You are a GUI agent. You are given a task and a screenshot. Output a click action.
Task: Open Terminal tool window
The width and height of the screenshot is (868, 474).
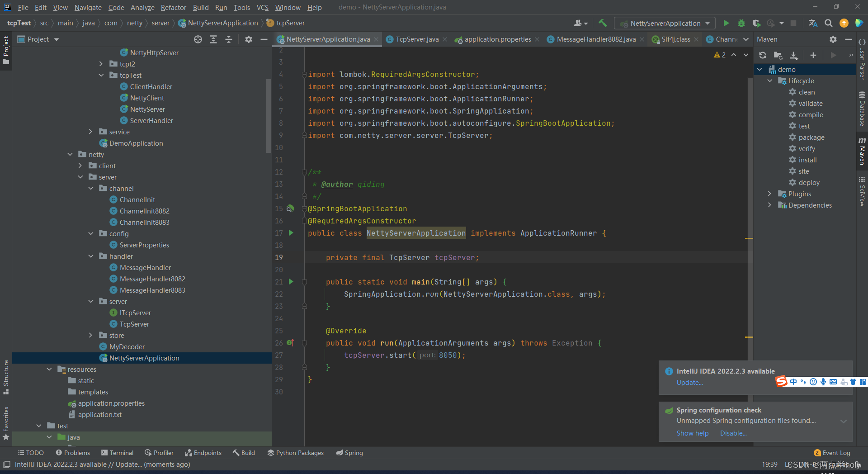(x=118, y=453)
